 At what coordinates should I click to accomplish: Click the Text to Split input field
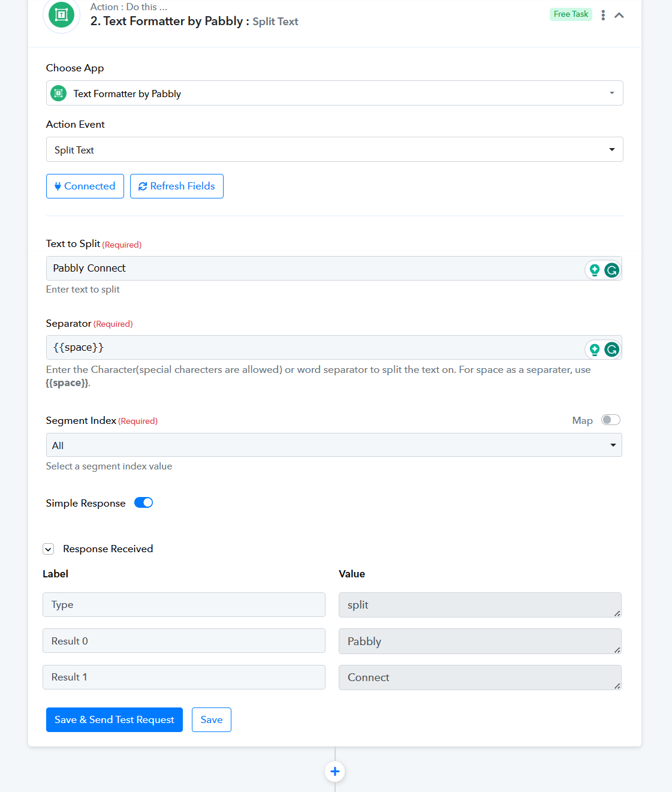315,268
